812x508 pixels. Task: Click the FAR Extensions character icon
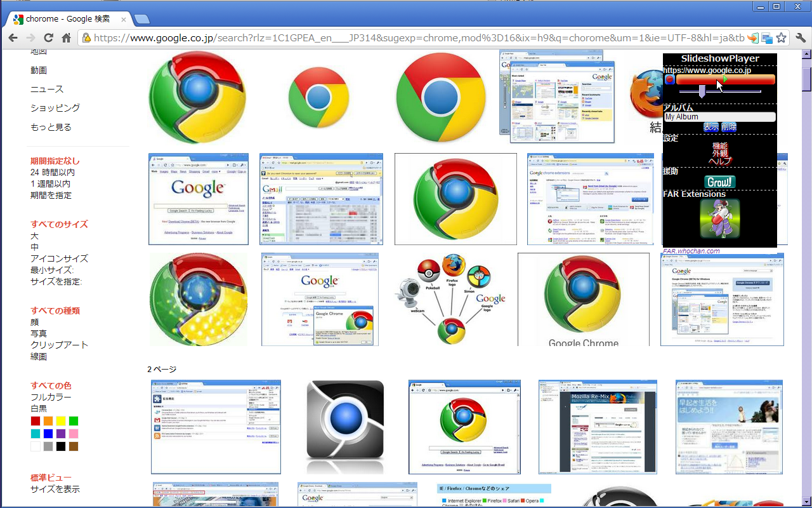tap(719, 218)
